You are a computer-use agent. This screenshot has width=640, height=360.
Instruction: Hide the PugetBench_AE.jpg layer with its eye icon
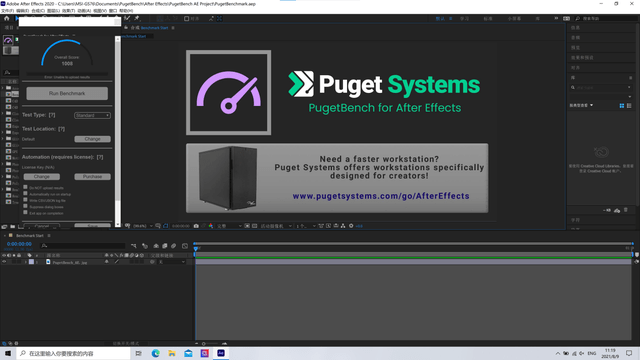tap(4, 262)
